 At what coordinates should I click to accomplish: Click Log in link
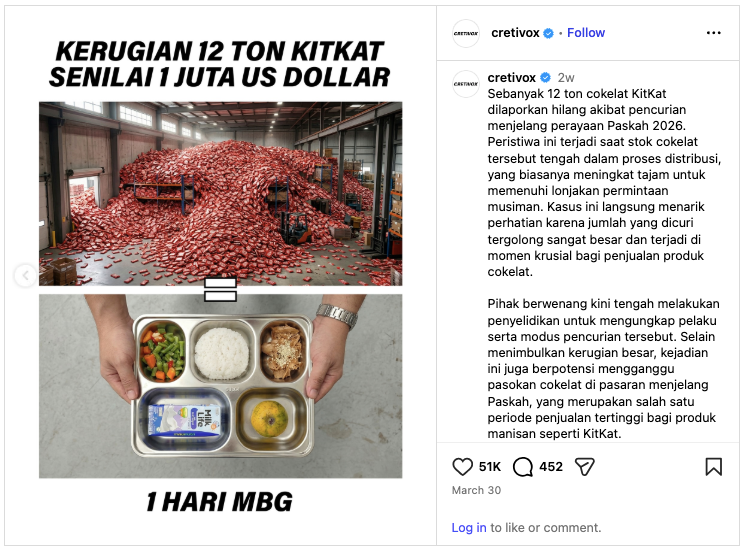tap(469, 527)
